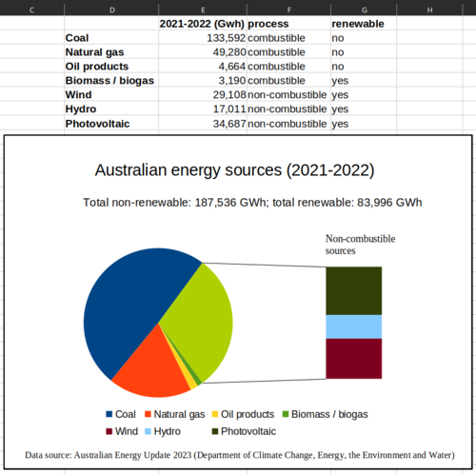Select the Oil products legend marker
Viewport: 476px width, 474px height.
coord(215,414)
